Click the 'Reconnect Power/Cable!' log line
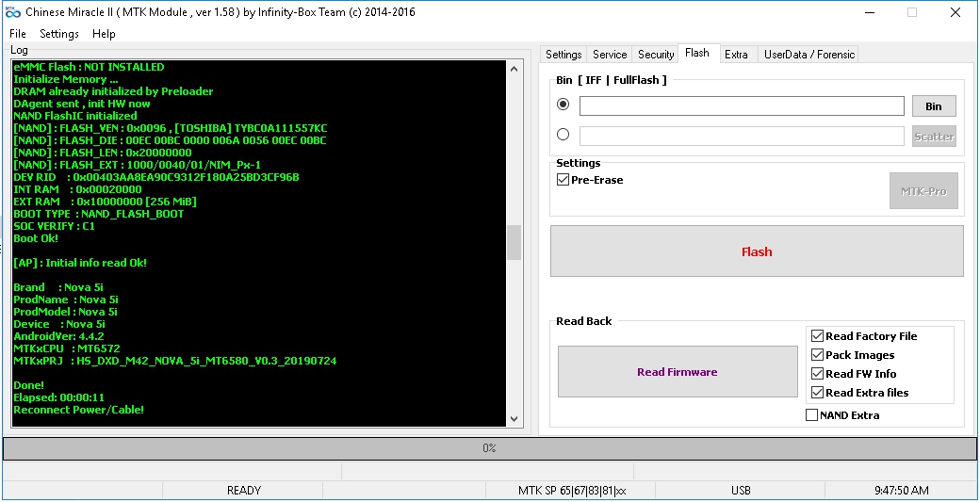The height and width of the screenshot is (502, 980). 79,410
